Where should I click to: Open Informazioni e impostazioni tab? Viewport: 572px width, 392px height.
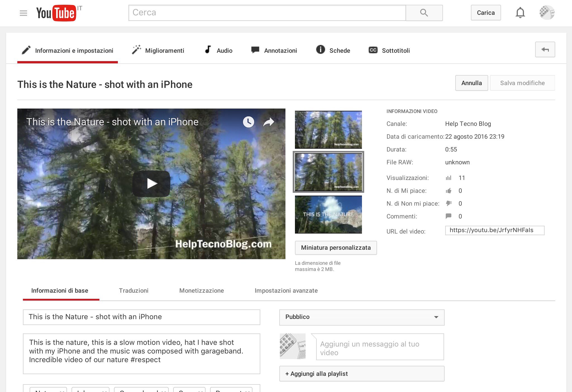[68, 50]
